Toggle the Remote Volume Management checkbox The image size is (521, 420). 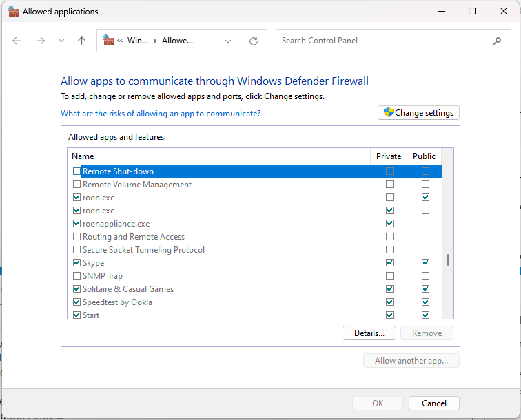tap(76, 185)
